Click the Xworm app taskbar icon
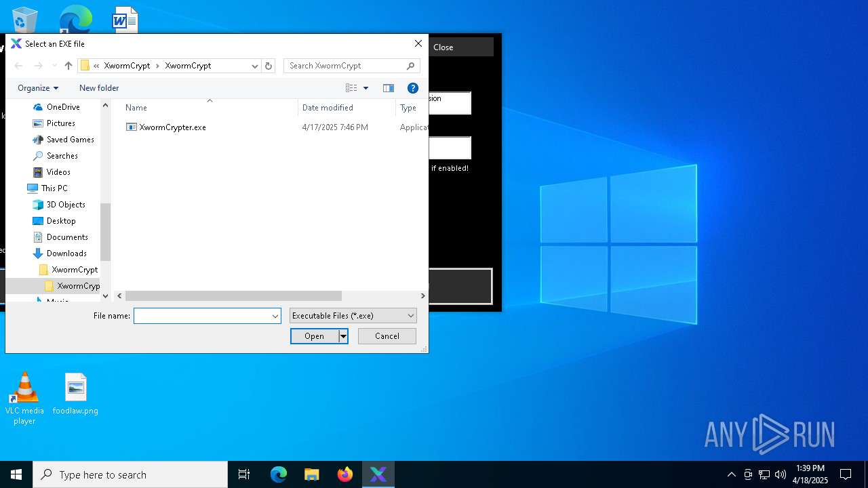 point(378,474)
